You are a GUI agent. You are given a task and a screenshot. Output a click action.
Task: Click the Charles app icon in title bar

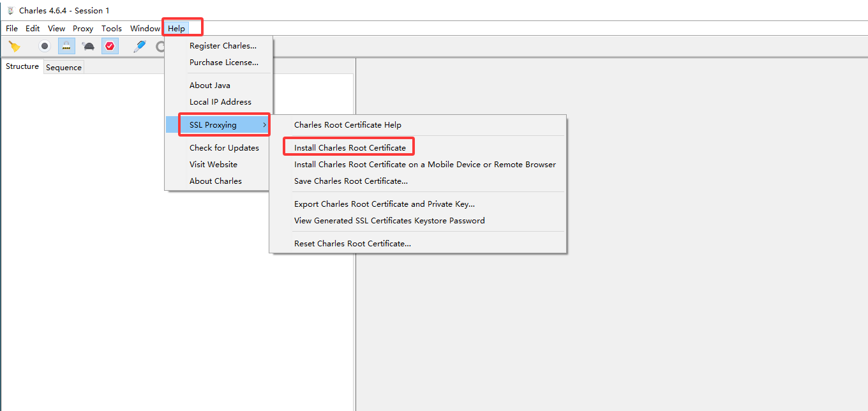point(10,10)
